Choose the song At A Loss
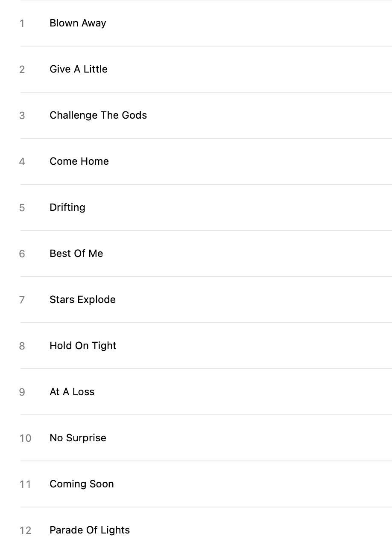The height and width of the screenshot is (548, 392). click(72, 392)
